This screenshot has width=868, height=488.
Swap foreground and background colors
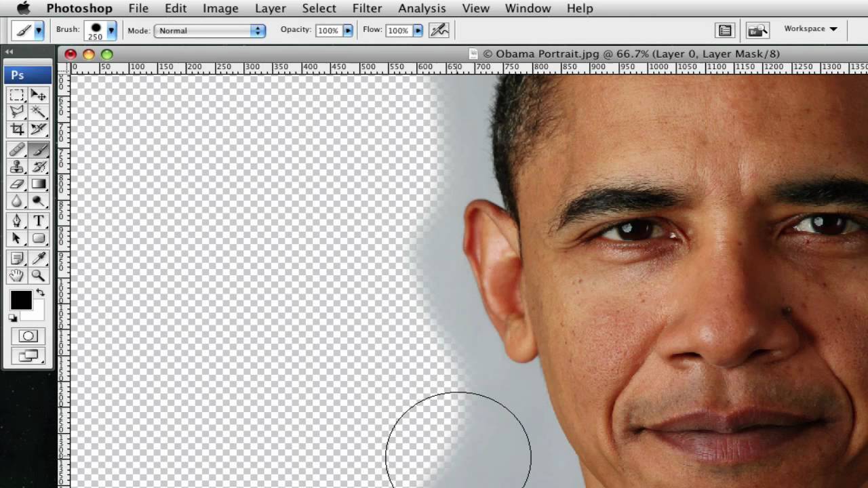pos(40,293)
